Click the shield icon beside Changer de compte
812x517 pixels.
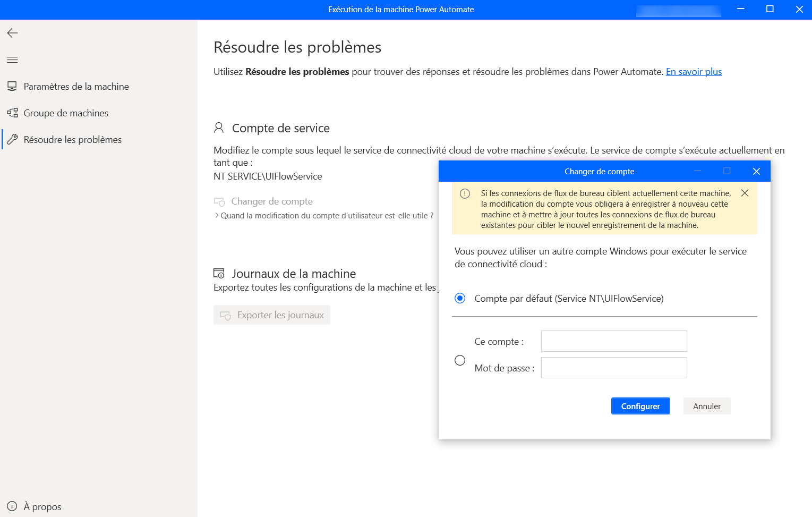coord(219,202)
